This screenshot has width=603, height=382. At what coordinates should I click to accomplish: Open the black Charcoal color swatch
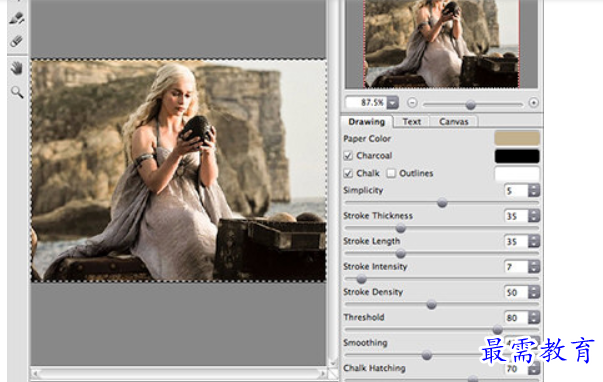tap(517, 156)
